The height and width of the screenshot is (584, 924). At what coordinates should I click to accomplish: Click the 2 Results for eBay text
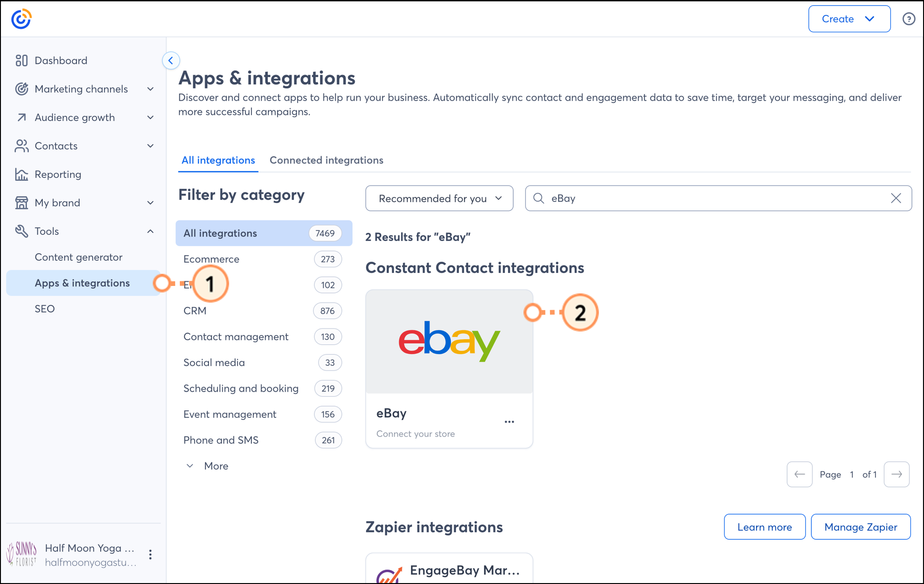point(418,237)
